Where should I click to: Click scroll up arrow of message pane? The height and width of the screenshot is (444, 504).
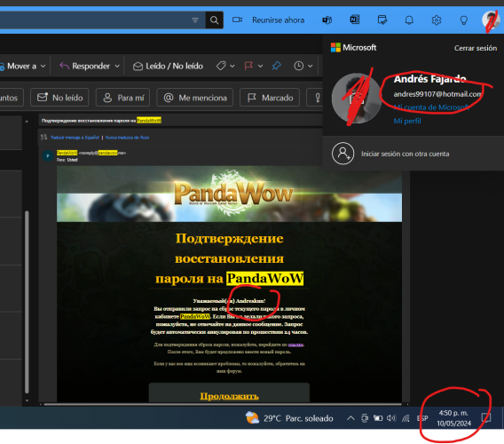coord(27,122)
